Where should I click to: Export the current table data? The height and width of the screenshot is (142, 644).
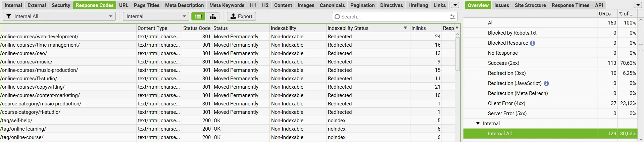pos(241,16)
